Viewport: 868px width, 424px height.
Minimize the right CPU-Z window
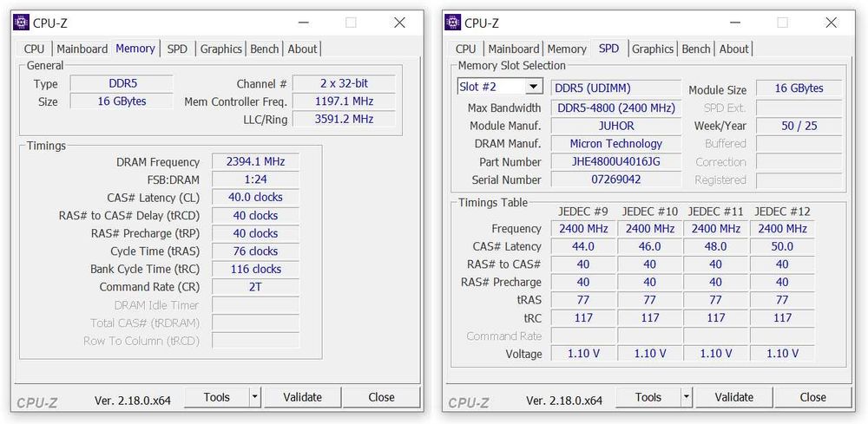(734, 23)
